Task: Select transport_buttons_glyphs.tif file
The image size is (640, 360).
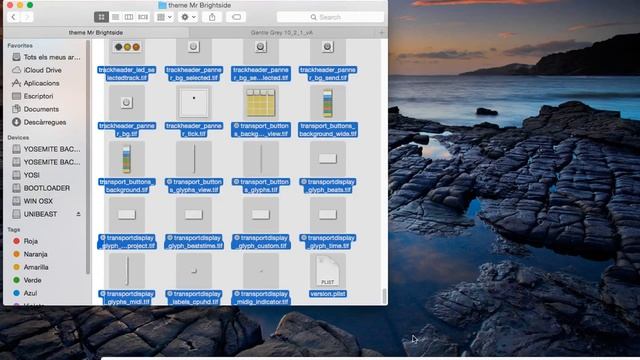Action: [x=261, y=167]
